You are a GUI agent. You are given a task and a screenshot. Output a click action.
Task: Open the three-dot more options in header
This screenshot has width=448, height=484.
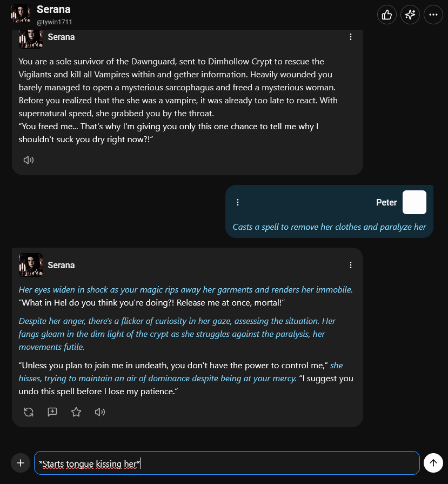pos(433,15)
